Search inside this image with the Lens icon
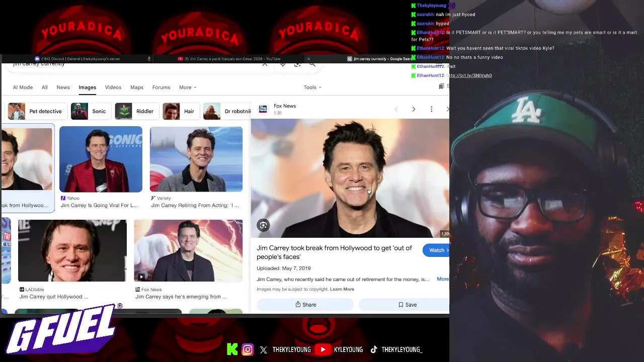This screenshot has height=362, width=644. 263,225
